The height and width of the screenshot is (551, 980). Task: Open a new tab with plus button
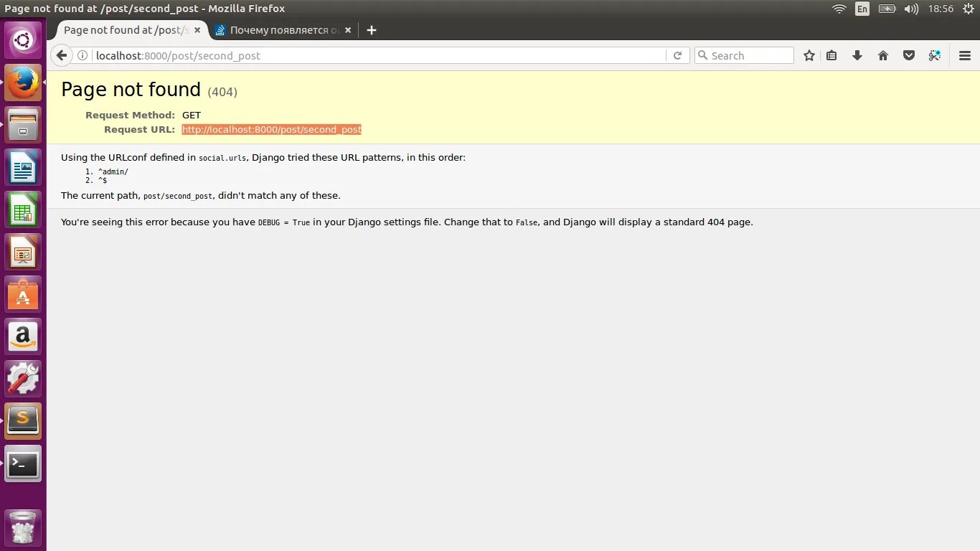371,30
